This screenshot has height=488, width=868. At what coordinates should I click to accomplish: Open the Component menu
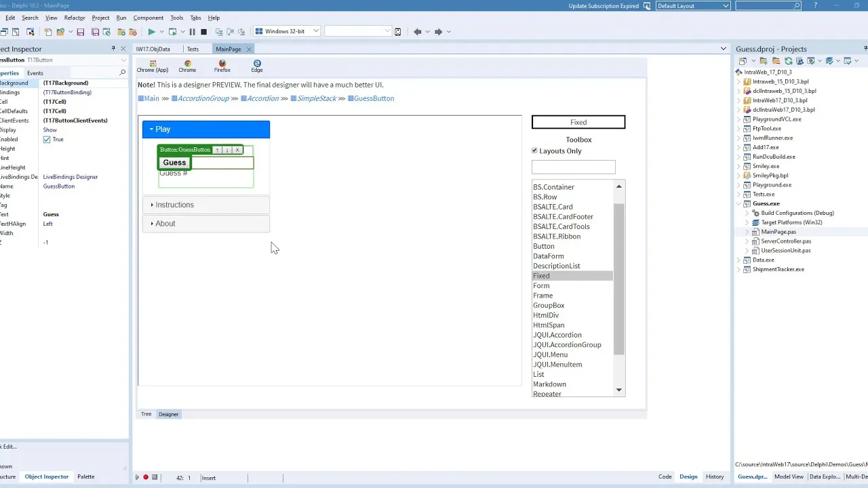point(148,18)
